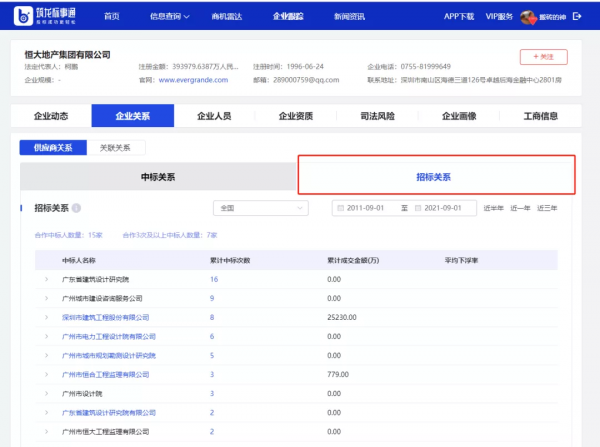Viewport: 600px width, 447px height.
Task: Click end date field 2021-09-01
Action: [x=443, y=208]
